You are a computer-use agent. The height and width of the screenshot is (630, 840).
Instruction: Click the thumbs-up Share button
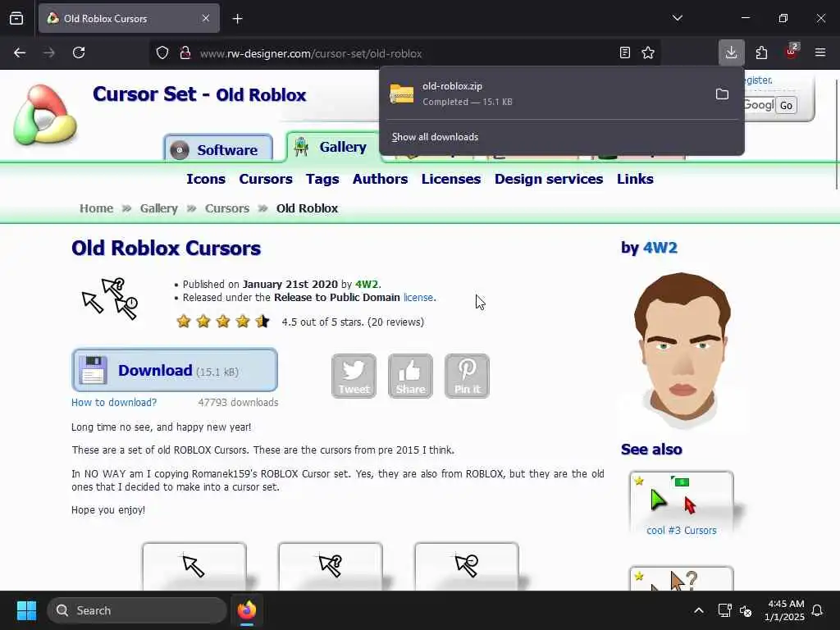click(410, 376)
